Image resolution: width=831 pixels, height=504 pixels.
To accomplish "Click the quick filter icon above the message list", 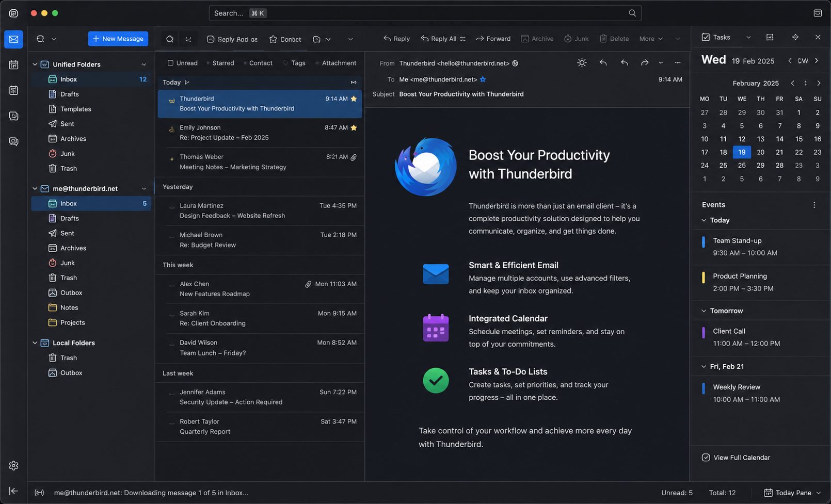I will [x=170, y=39].
